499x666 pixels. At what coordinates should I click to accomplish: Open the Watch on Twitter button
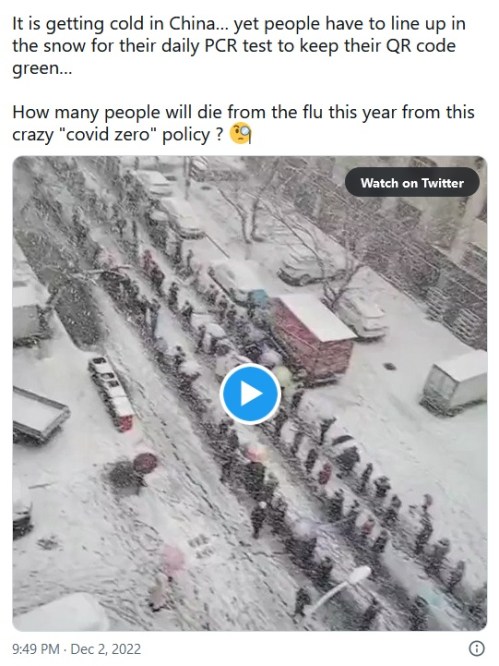[412, 183]
